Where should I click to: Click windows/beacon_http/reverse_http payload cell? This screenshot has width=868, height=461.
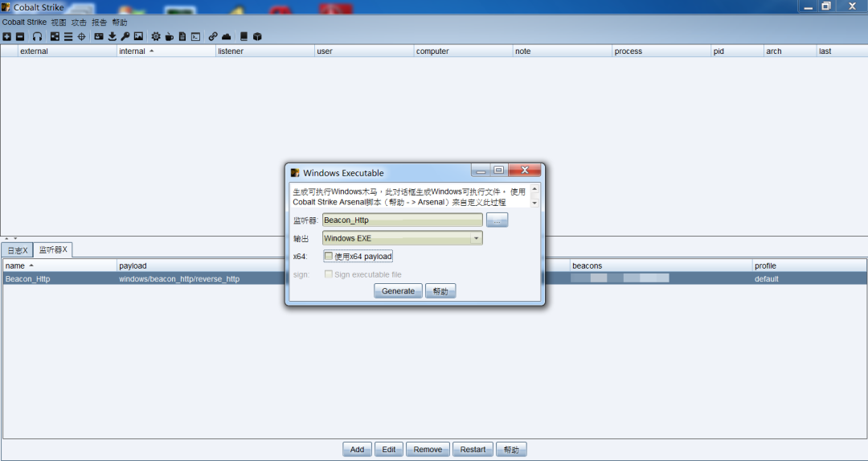179,278
